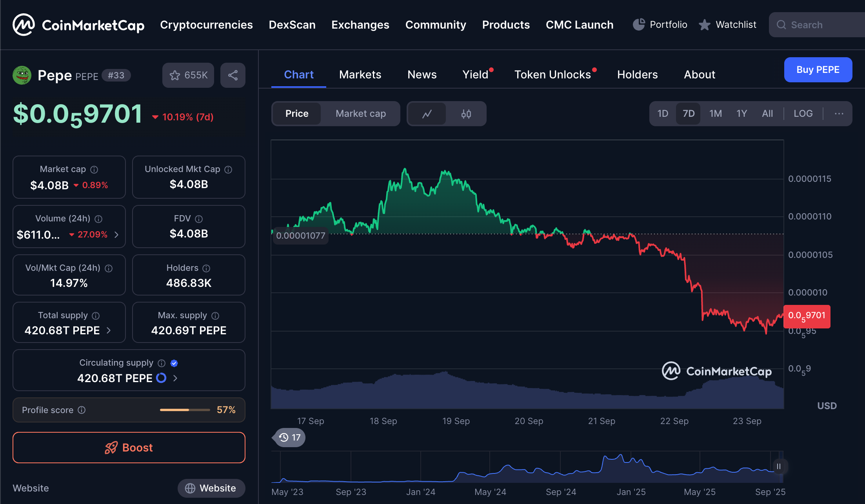Set chart range to 1M

click(x=716, y=114)
